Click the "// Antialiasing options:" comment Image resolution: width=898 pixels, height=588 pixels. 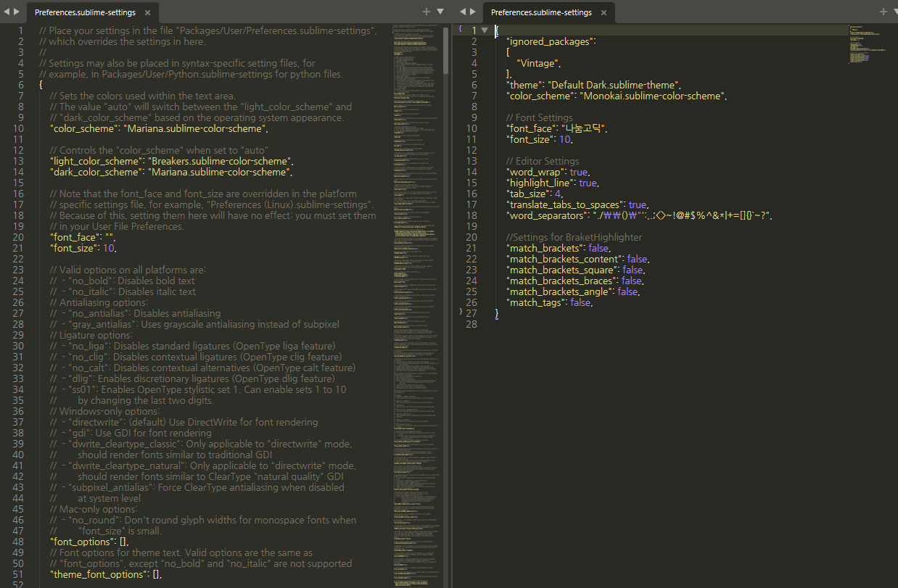99,302
